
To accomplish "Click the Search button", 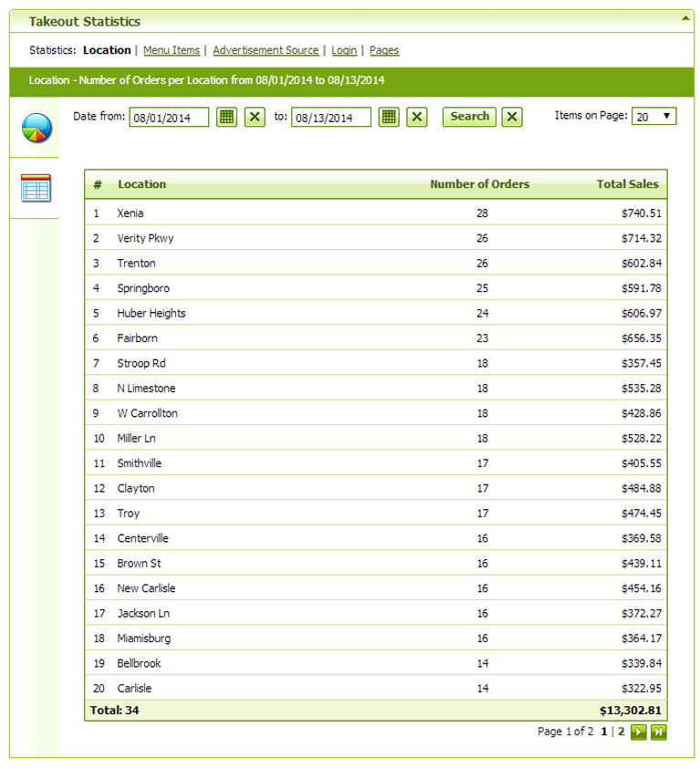I will tap(469, 117).
